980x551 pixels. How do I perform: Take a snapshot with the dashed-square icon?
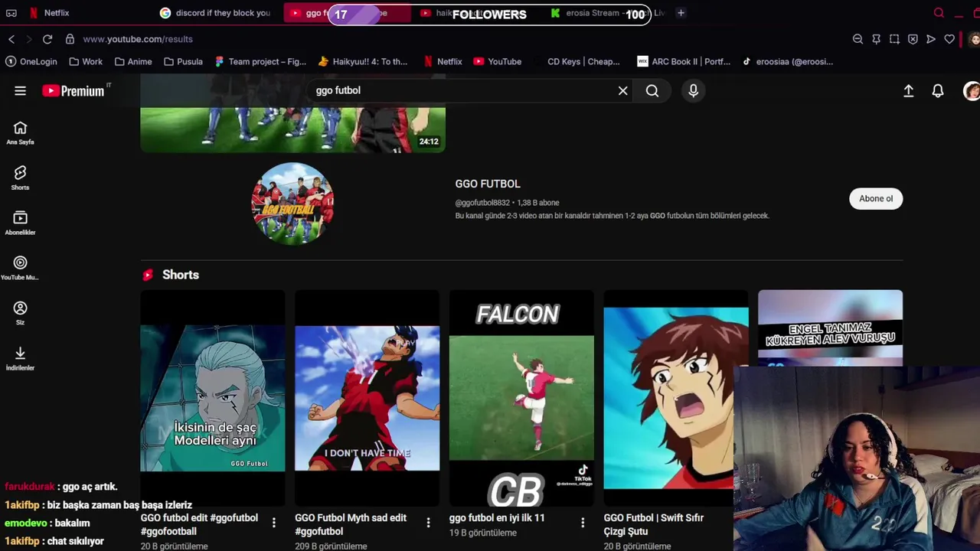pos(894,39)
